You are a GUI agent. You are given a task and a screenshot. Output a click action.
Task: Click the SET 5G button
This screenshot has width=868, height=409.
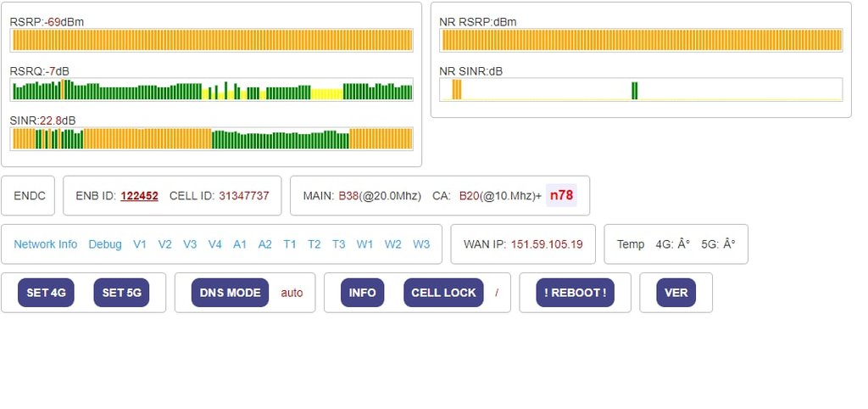click(x=121, y=293)
